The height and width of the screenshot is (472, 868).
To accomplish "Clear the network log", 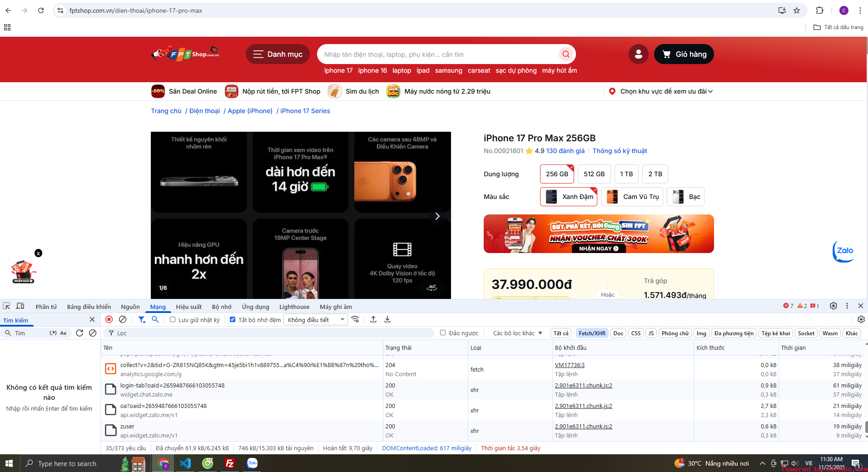I will [123, 319].
